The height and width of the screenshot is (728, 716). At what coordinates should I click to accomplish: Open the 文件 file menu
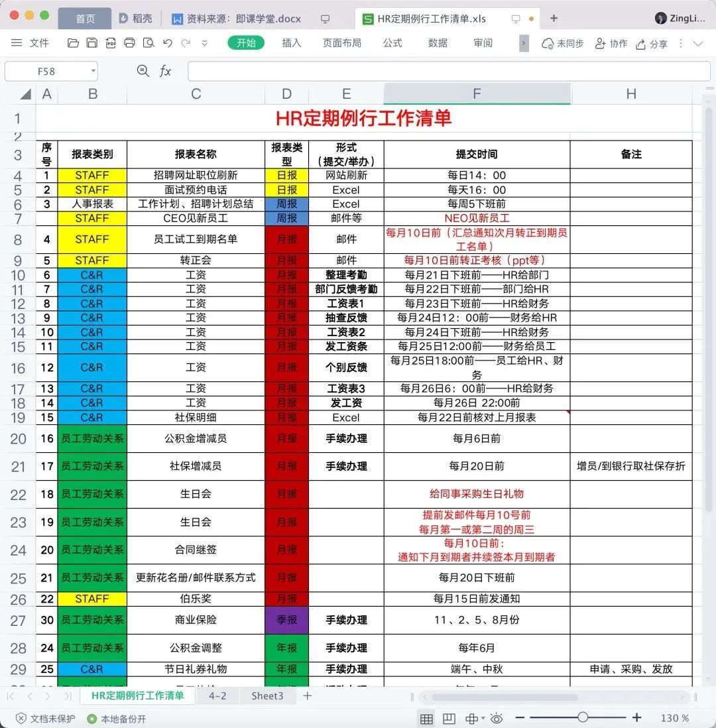click(x=30, y=43)
